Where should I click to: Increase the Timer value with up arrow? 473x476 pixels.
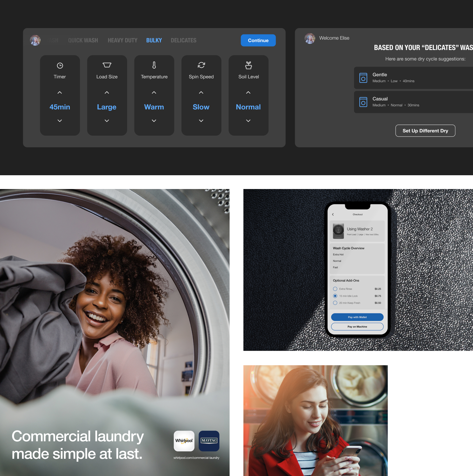60,93
